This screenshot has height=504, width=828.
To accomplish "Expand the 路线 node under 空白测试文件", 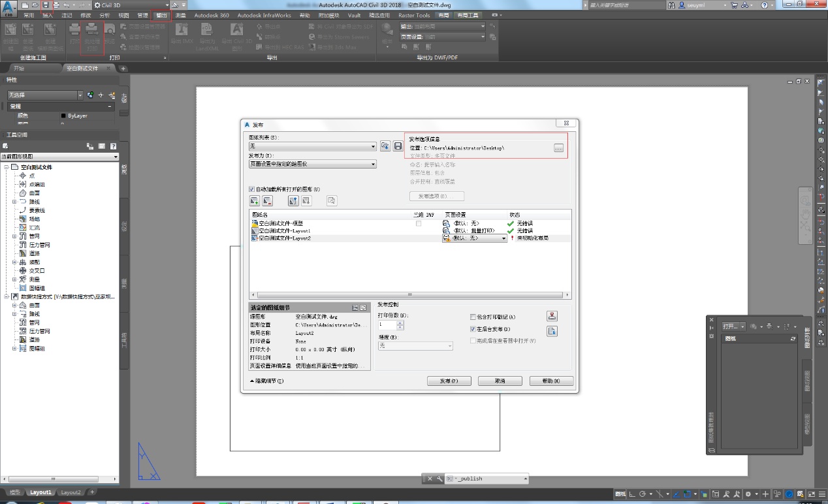I will (14, 202).
